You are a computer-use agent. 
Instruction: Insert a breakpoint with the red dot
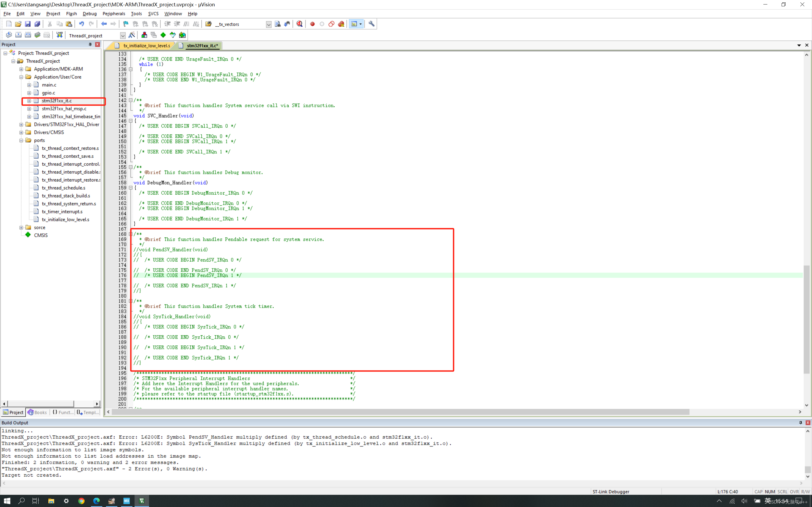[x=312, y=24]
